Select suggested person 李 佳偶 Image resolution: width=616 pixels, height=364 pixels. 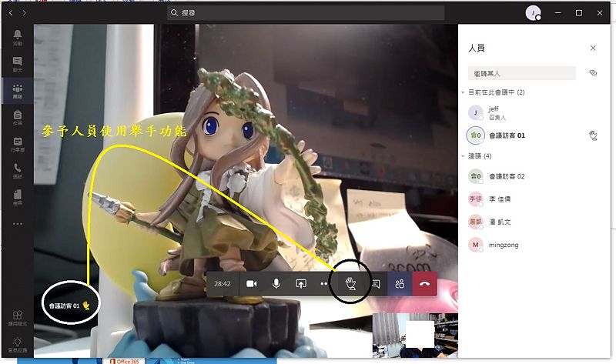click(532, 199)
